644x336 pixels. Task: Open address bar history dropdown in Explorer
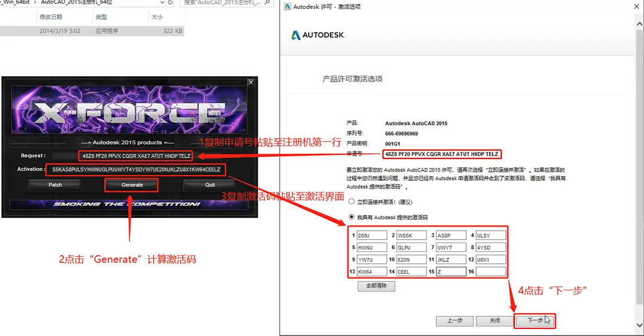162,2
